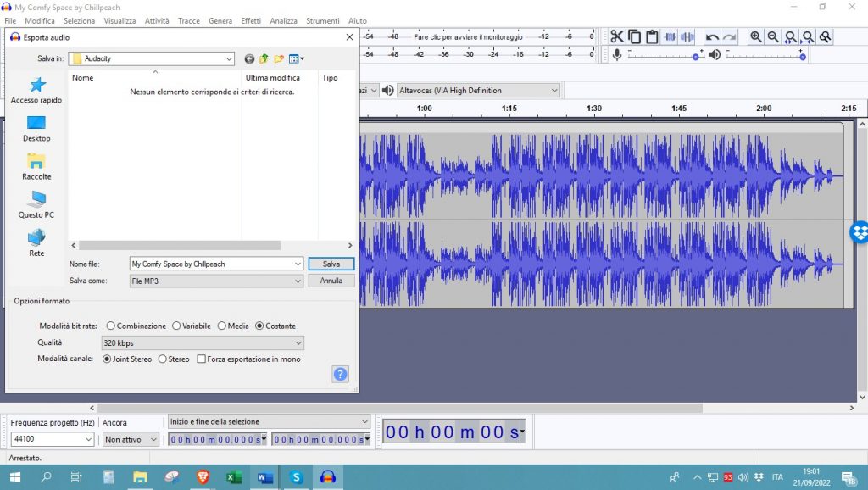Screen dimensions: 868x490
Task: Click the help question mark icon
Action: pos(341,374)
